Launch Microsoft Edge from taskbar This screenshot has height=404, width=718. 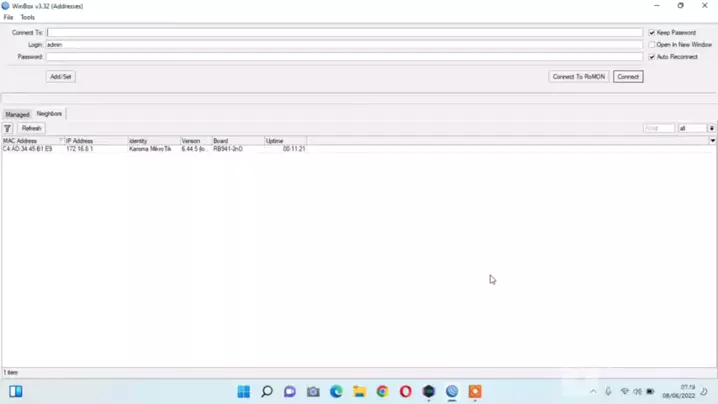[x=336, y=392]
